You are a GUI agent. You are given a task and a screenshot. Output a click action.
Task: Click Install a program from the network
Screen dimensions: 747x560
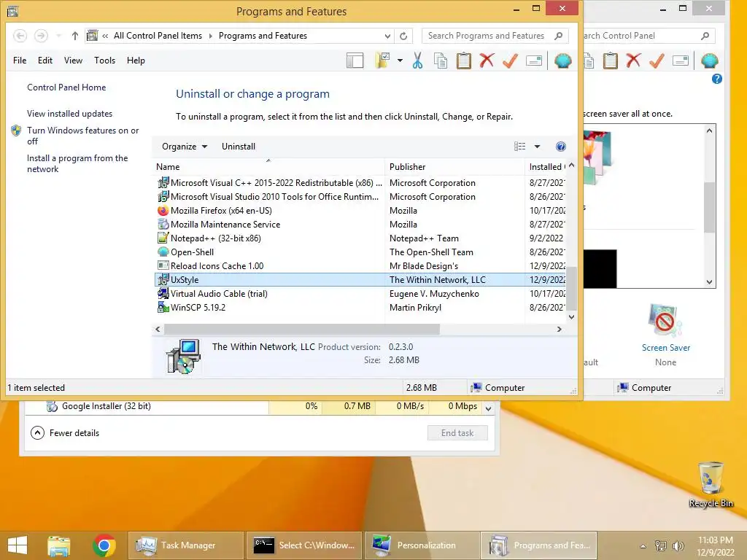pos(77,163)
